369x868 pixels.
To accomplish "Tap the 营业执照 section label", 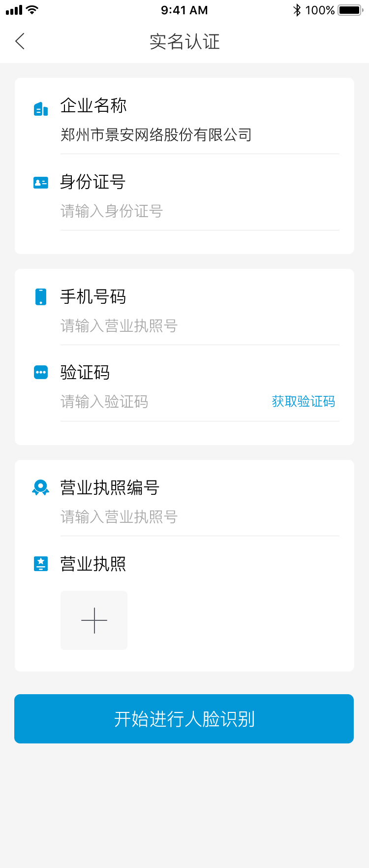I will pos(93,564).
